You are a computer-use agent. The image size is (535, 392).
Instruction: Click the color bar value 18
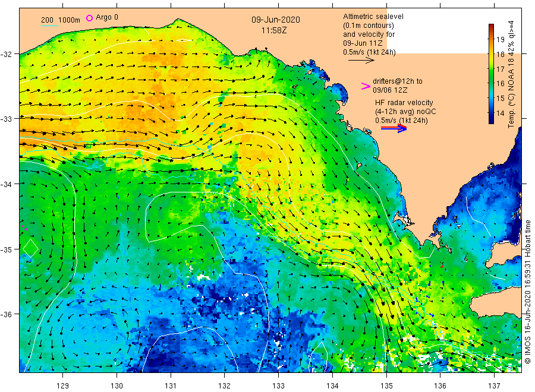pos(500,54)
